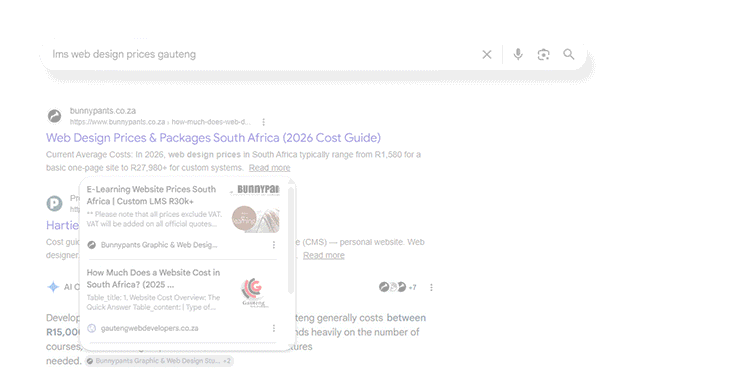Clear the search query with the X icon

pos(487,54)
